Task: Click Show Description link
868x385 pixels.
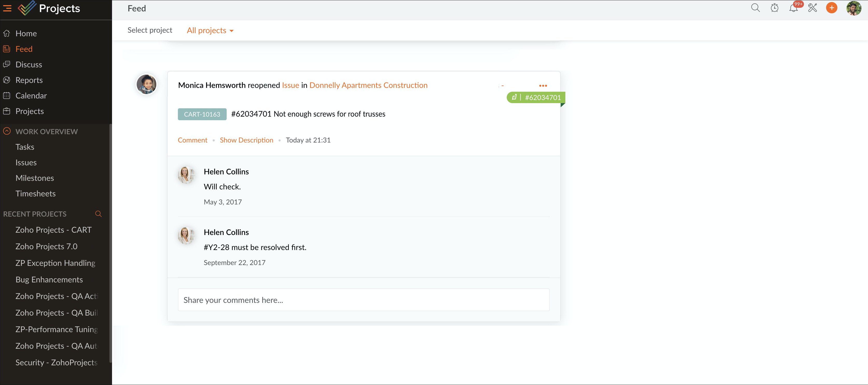Action: click(x=246, y=140)
